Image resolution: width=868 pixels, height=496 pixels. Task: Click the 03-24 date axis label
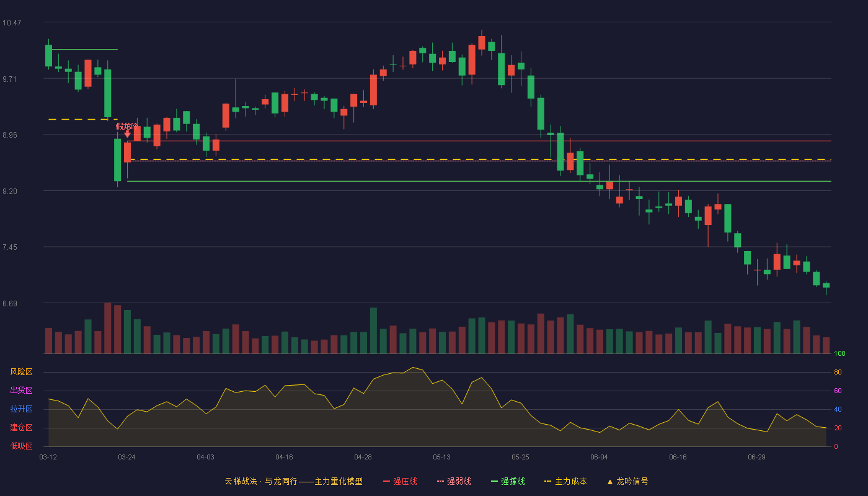point(126,457)
